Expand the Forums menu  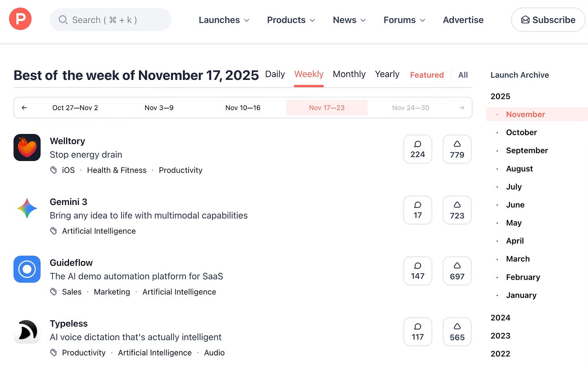coord(404,20)
